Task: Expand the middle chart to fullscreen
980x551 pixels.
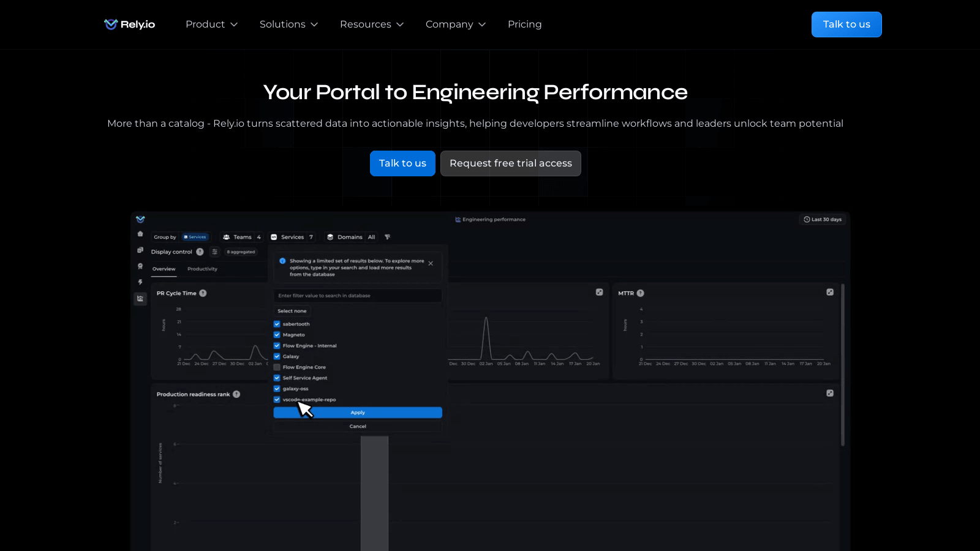Action: click(600, 292)
